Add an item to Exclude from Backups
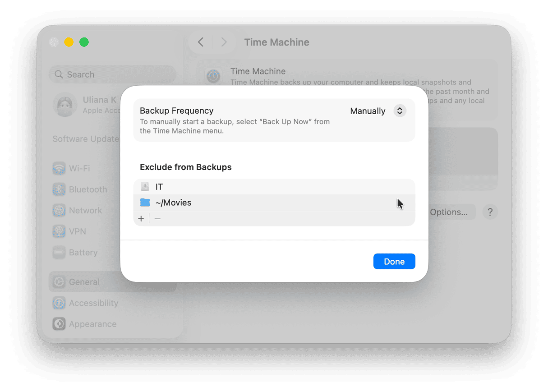 pos(141,218)
